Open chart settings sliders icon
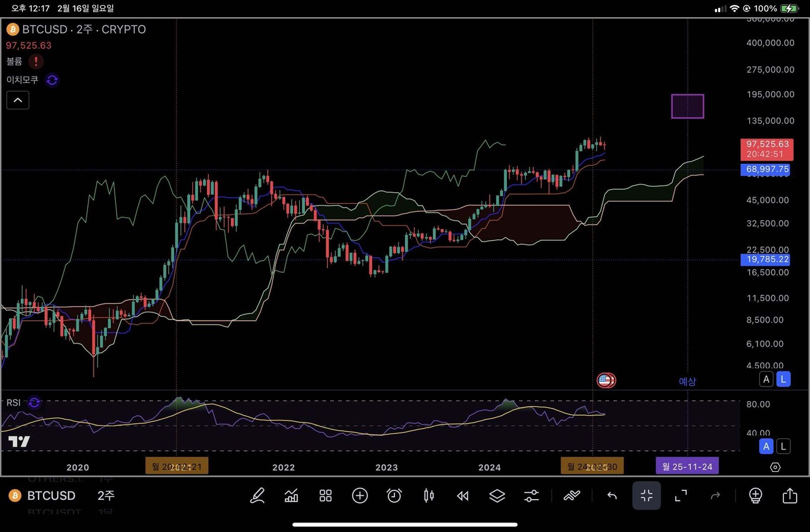Viewport: 810px width, 532px height. (532, 496)
